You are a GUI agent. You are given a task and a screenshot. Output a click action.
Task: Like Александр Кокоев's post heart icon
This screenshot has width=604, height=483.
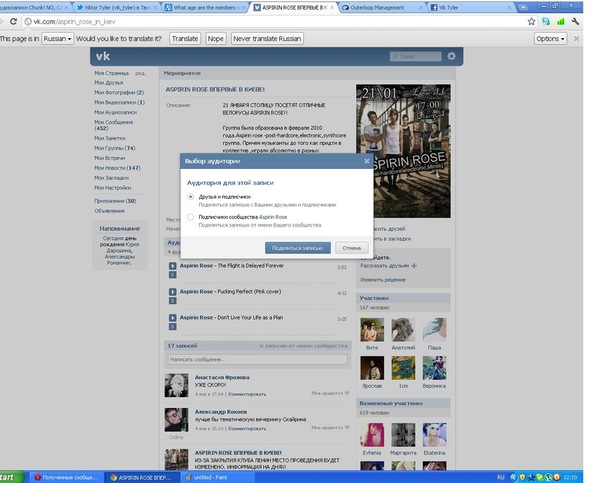(347, 428)
